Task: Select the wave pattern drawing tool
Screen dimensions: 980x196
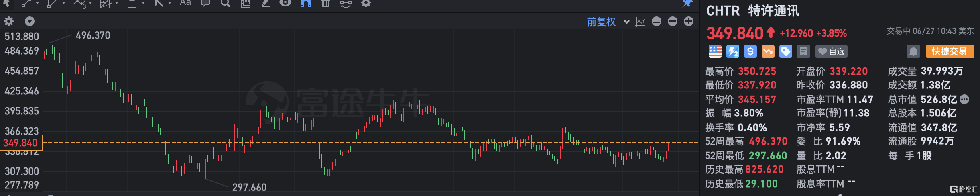Action: point(79,4)
